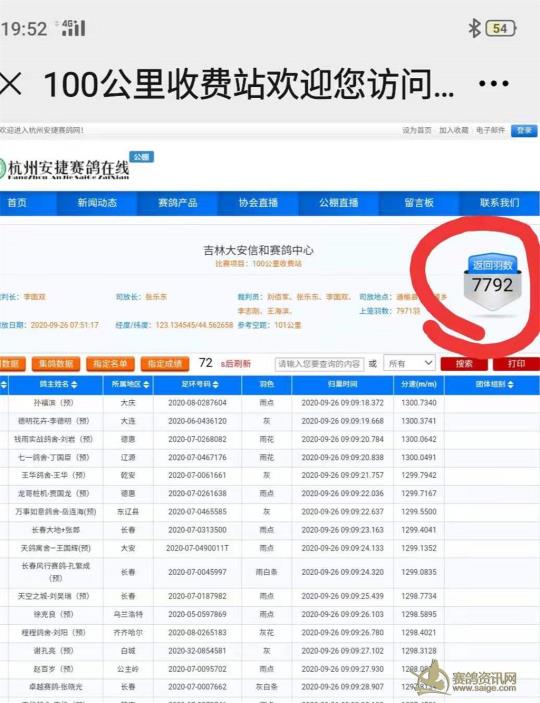Click the red 打印 button
540x703 pixels.
tap(516, 364)
